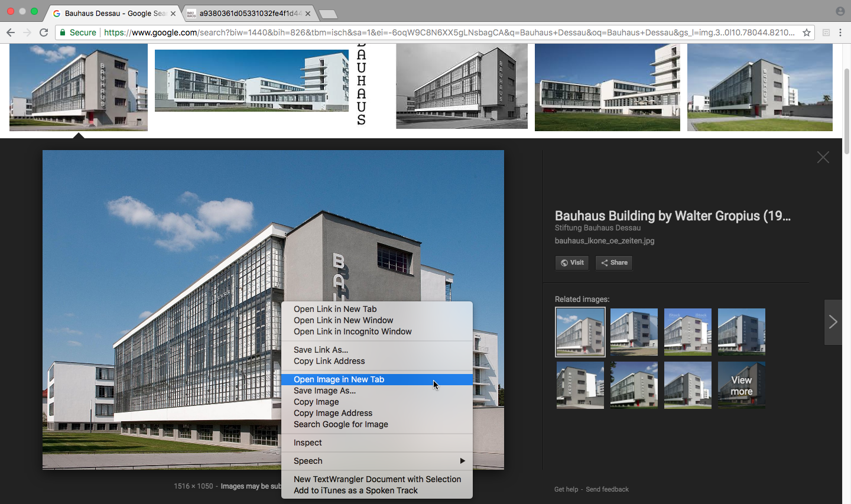Reload the current page
Screen dimensions: 851x504
(44, 32)
